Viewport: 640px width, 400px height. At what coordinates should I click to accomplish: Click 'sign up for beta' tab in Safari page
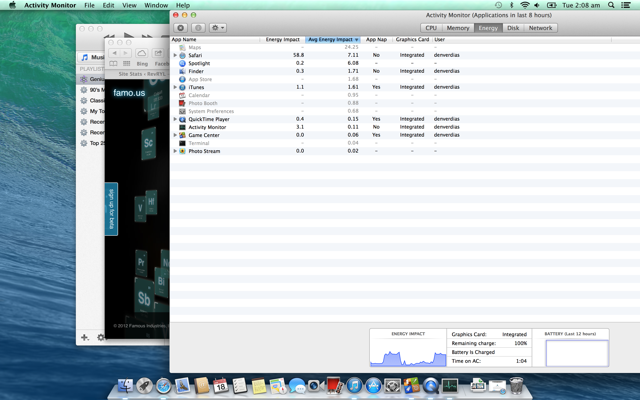111,209
